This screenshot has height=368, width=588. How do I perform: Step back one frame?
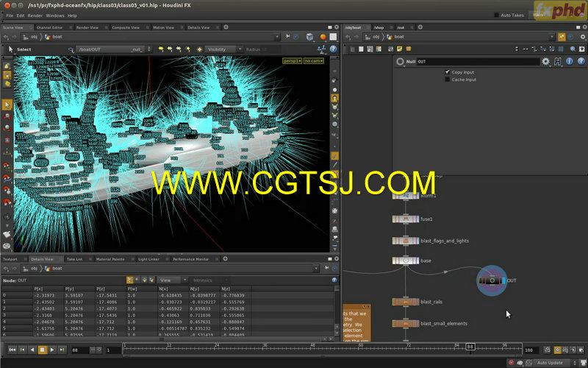point(22,350)
